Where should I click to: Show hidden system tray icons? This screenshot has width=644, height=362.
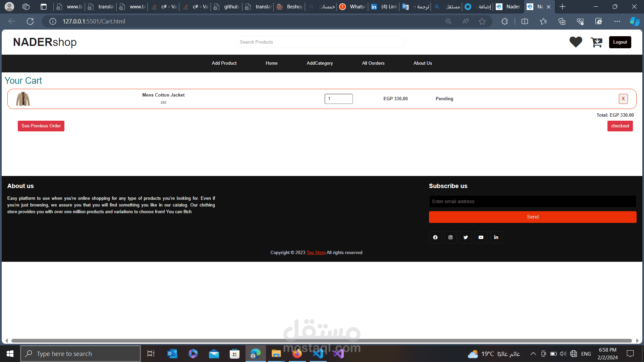(x=533, y=354)
